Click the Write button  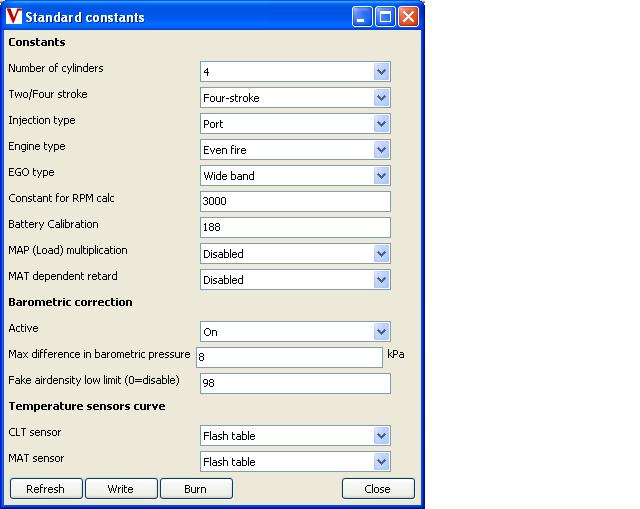pyautogui.click(x=121, y=489)
